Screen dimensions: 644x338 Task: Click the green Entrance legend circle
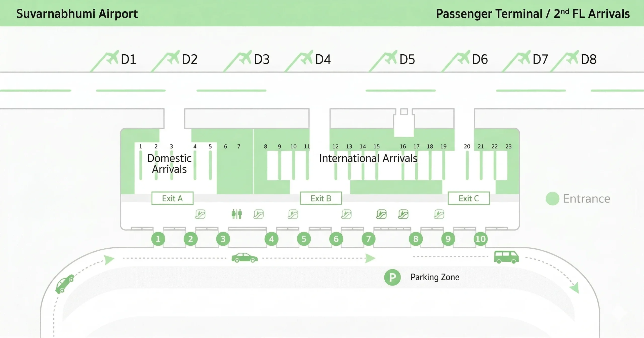click(552, 199)
